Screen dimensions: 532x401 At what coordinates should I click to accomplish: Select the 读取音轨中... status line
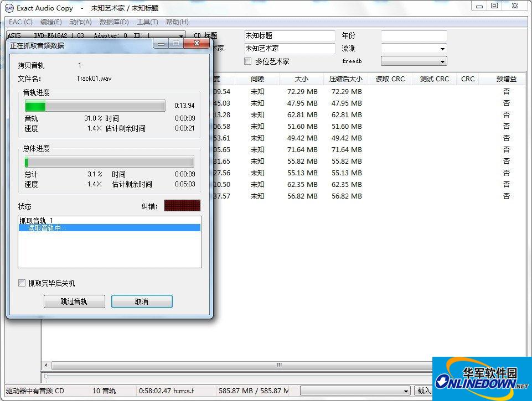coord(109,228)
